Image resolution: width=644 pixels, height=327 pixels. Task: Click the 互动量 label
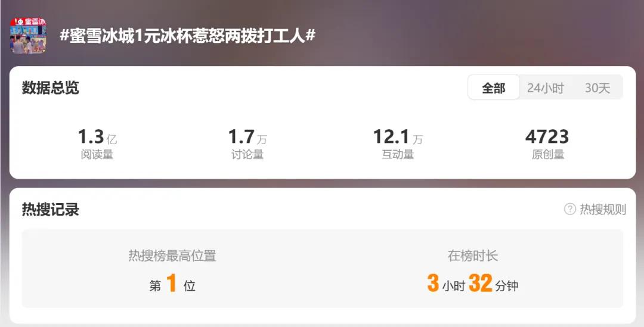[398, 155]
